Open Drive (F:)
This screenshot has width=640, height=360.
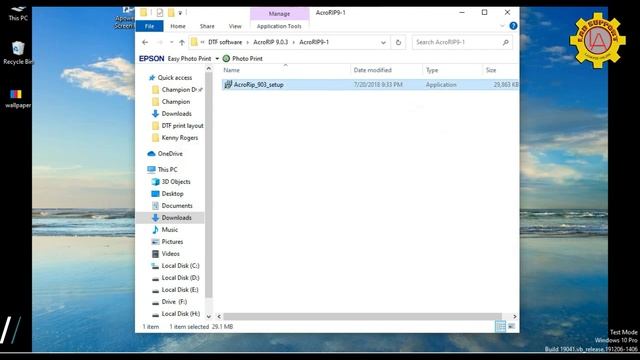point(169,302)
